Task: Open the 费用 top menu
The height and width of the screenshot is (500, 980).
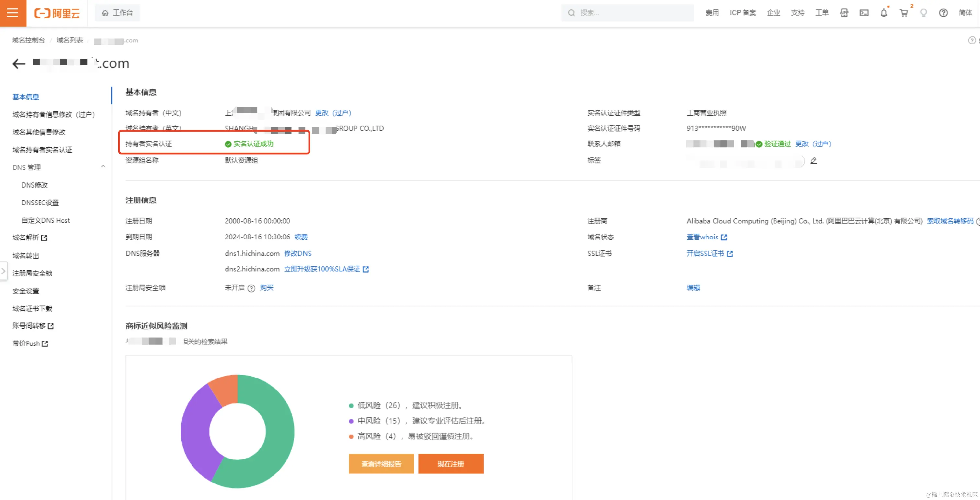Action: point(712,13)
